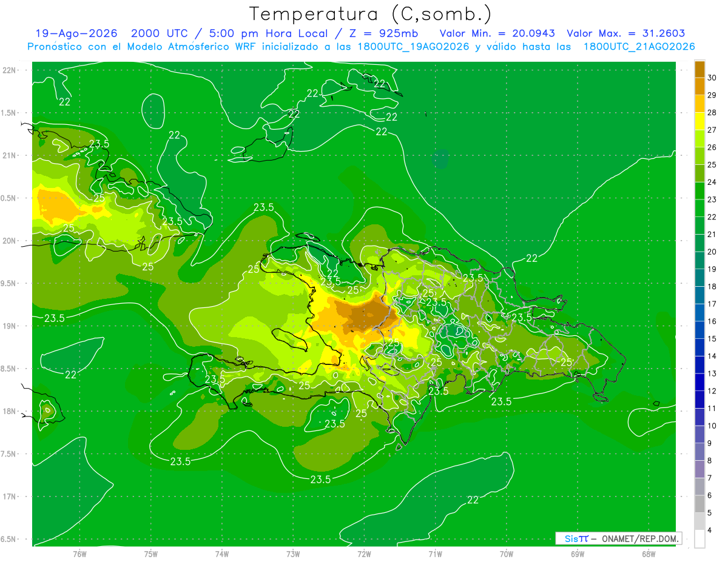Click the '75W' longitude axis label

click(x=150, y=554)
